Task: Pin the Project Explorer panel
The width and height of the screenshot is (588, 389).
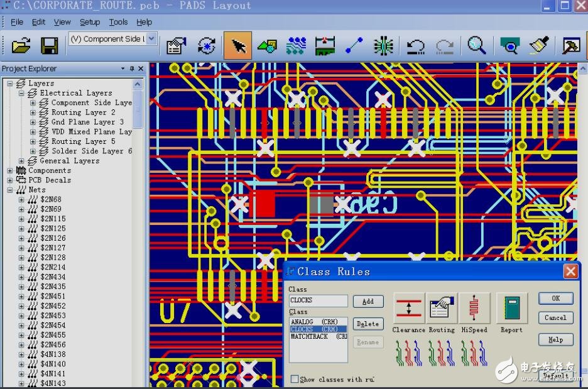Action: [132, 68]
